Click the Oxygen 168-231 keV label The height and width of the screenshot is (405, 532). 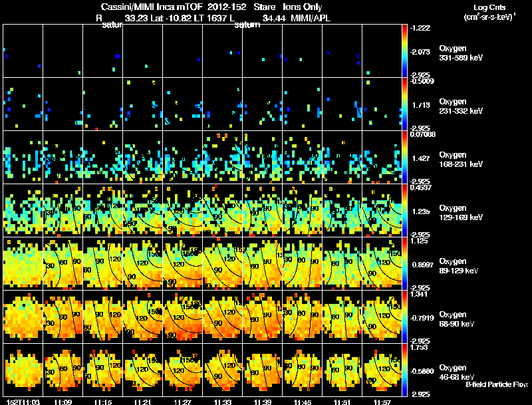tap(461, 160)
